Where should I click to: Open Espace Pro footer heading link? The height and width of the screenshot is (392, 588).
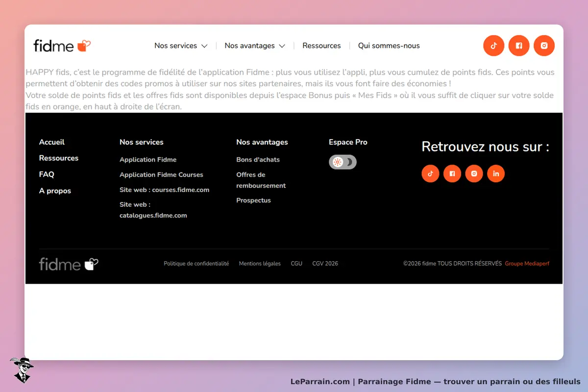(348, 142)
